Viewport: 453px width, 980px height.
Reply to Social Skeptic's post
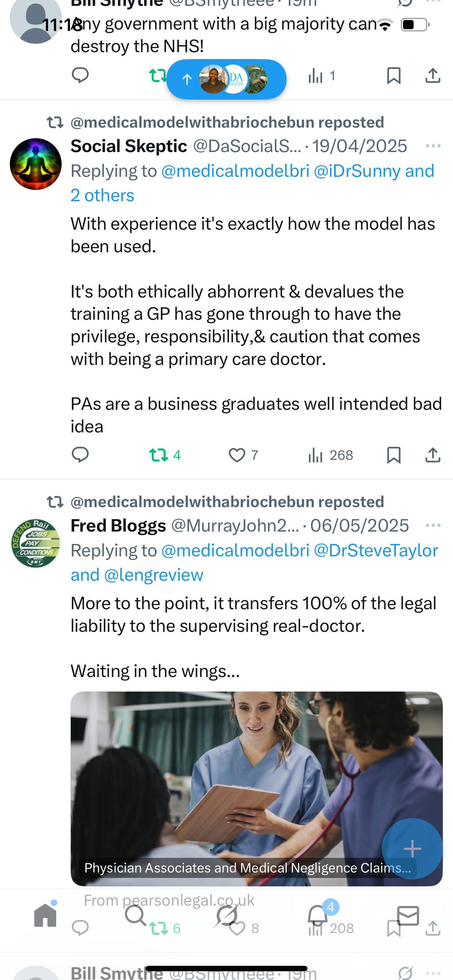(80, 455)
